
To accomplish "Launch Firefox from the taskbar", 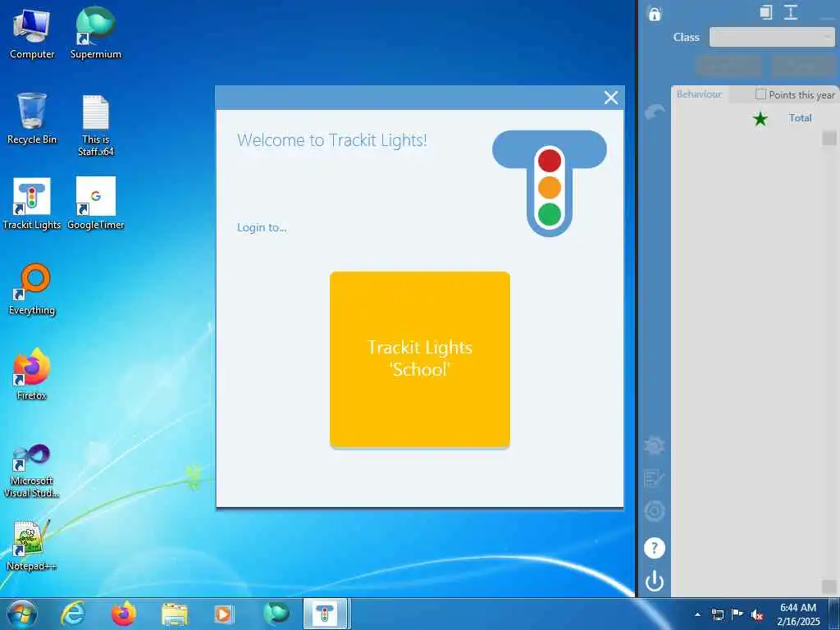I will tap(124, 614).
